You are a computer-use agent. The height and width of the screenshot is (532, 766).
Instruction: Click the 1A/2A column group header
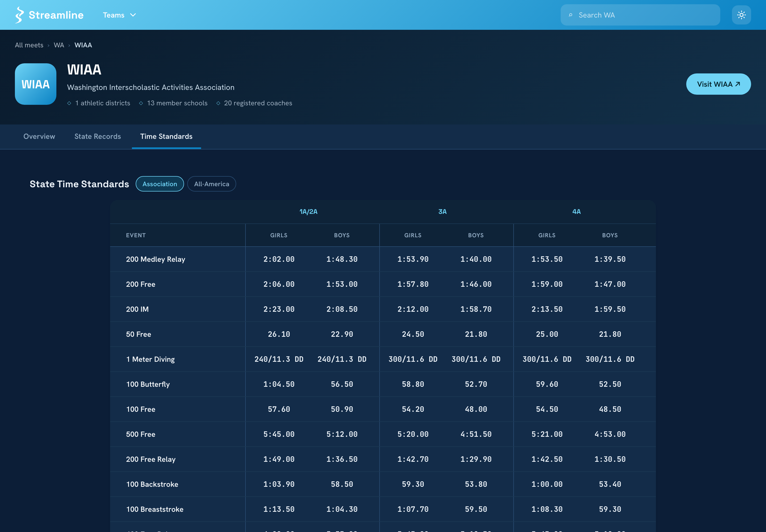point(308,212)
